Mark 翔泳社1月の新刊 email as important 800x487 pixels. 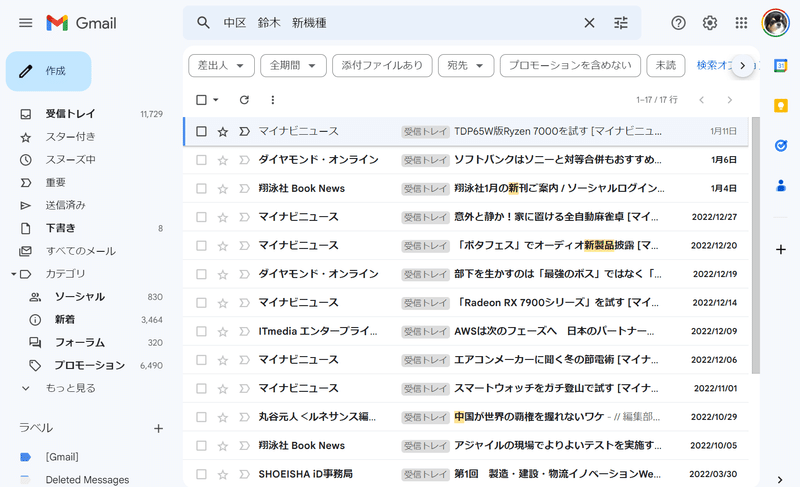244,189
